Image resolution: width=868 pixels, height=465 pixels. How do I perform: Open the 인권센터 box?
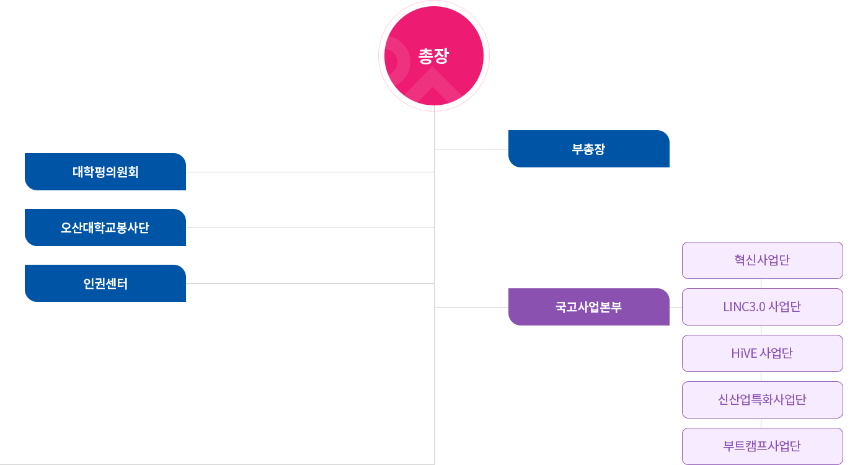click(x=105, y=283)
